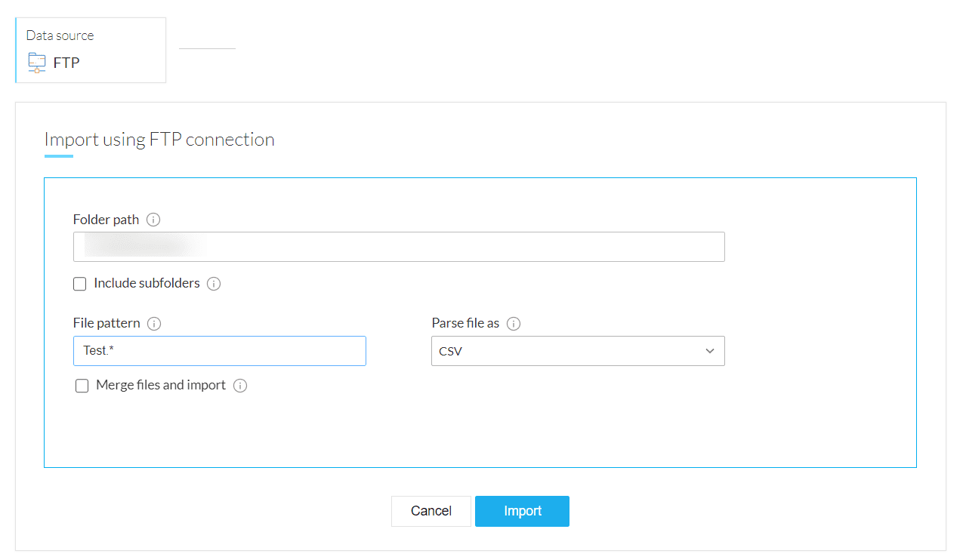Open the Parse file as CSV dropdown
963x560 pixels.
click(578, 351)
